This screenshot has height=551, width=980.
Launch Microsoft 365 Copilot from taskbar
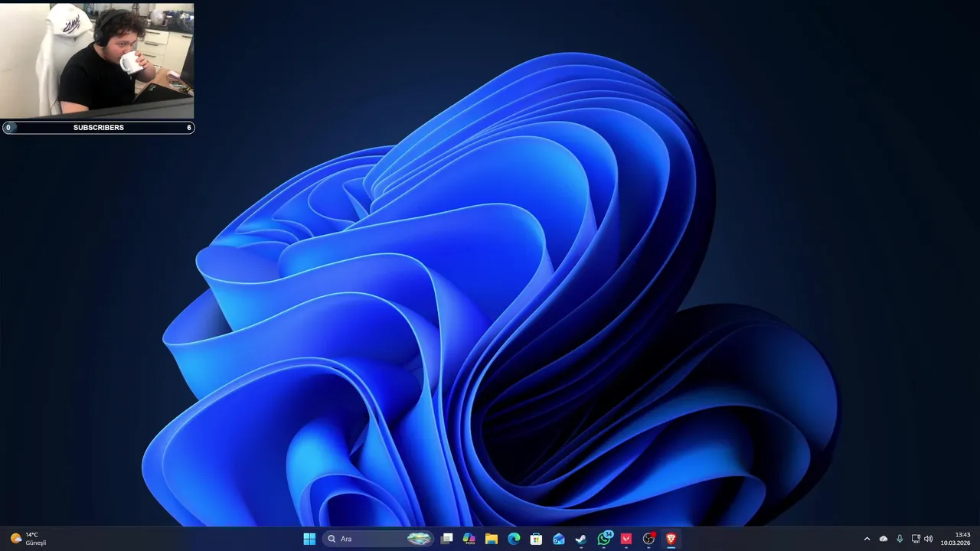pos(469,539)
